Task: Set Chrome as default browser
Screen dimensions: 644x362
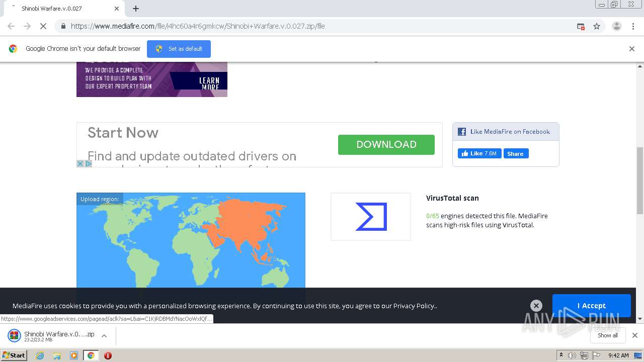Action: pos(179,49)
